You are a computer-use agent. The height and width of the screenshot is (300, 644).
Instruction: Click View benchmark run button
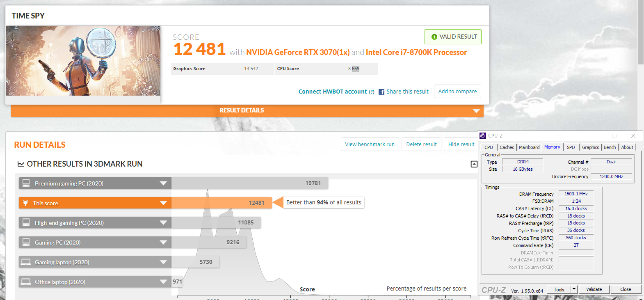[x=370, y=144]
